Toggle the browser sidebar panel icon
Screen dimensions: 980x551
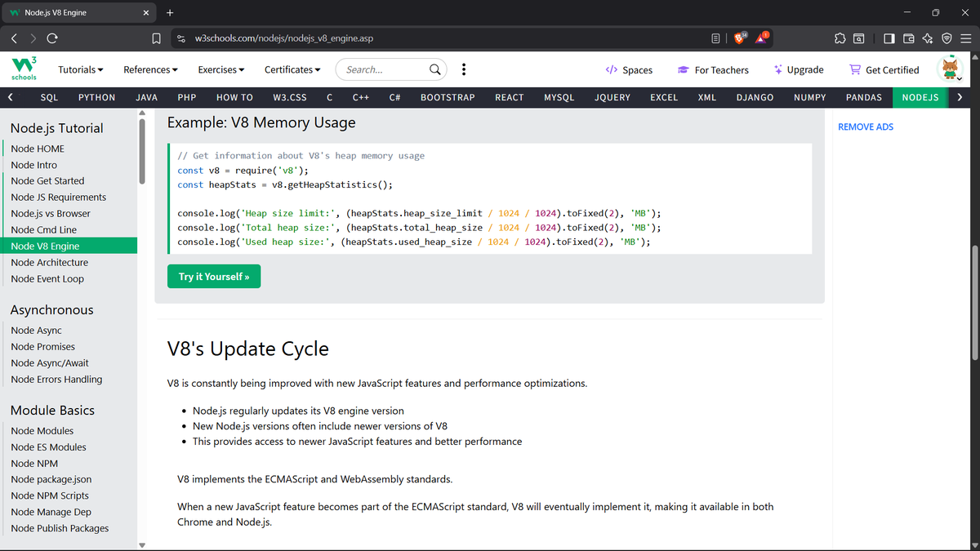tap(889, 38)
